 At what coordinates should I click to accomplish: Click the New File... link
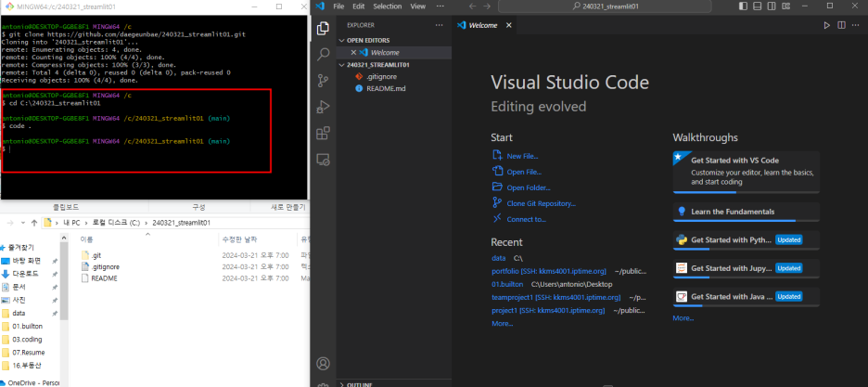(x=522, y=156)
